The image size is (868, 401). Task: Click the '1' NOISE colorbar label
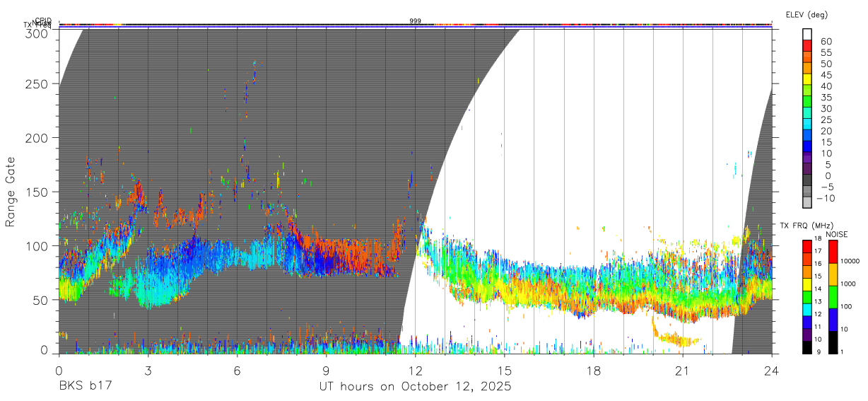coord(842,351)
